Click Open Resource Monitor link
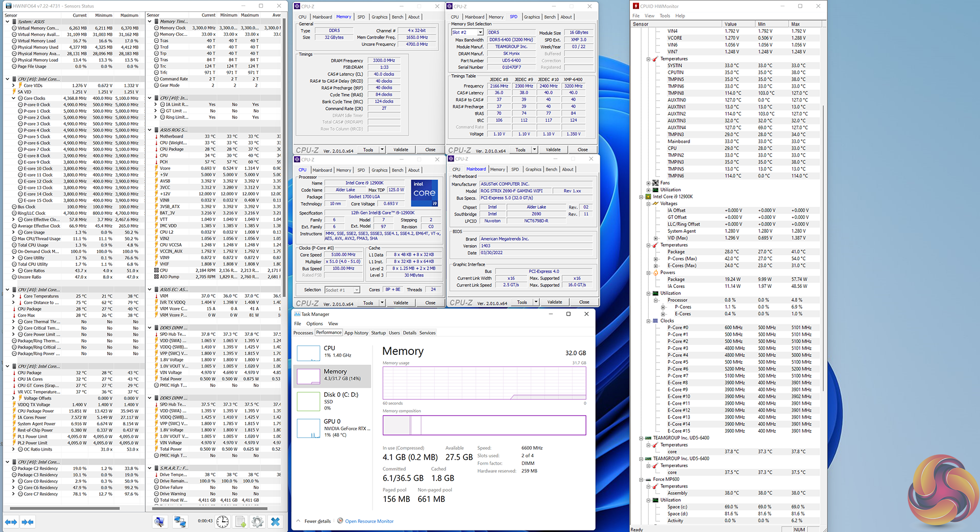 [369, 521]
